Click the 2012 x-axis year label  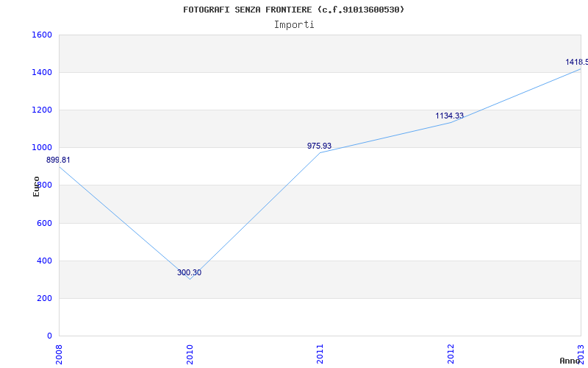[x=451, y=354]
